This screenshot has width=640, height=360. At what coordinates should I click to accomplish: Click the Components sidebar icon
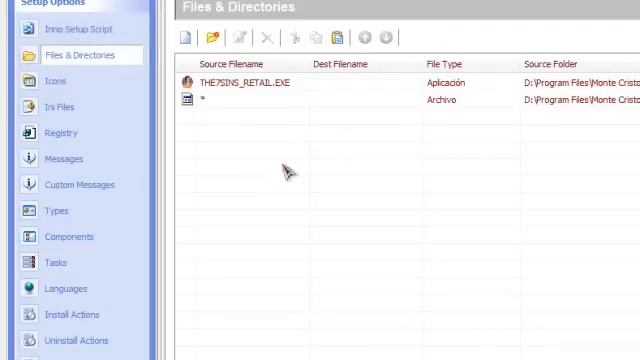29,236
